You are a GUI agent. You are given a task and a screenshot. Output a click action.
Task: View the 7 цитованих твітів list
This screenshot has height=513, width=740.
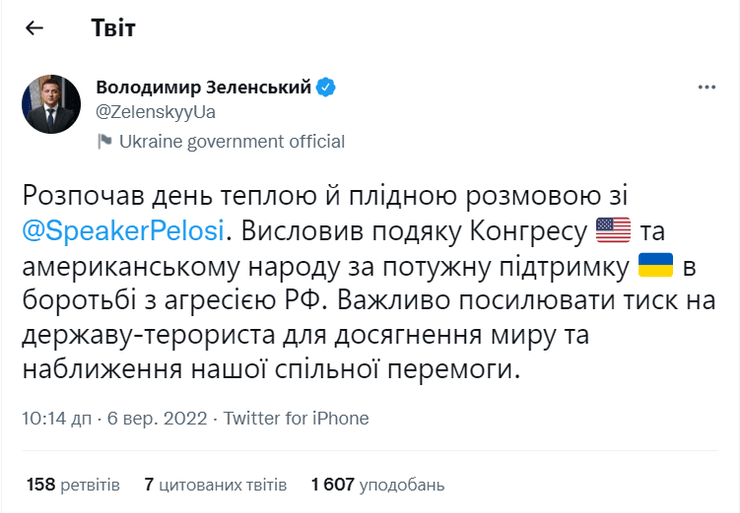[x=214, y=485]
